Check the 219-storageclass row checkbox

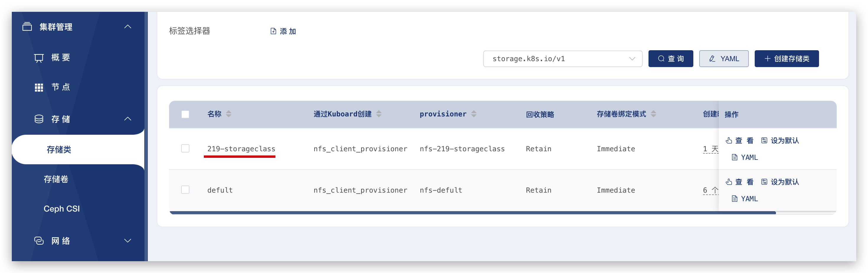tap(185, 148)
